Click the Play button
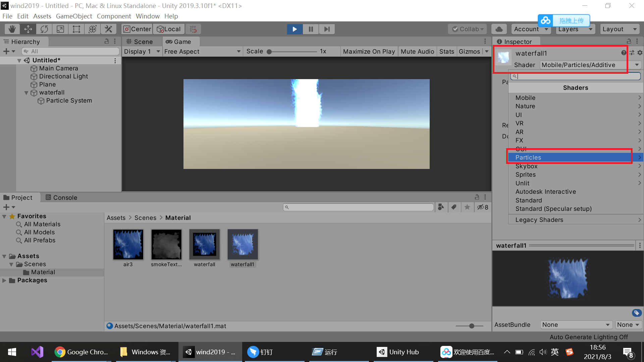The height and width of the screenshot is (362, 644). tap(294, 29)
